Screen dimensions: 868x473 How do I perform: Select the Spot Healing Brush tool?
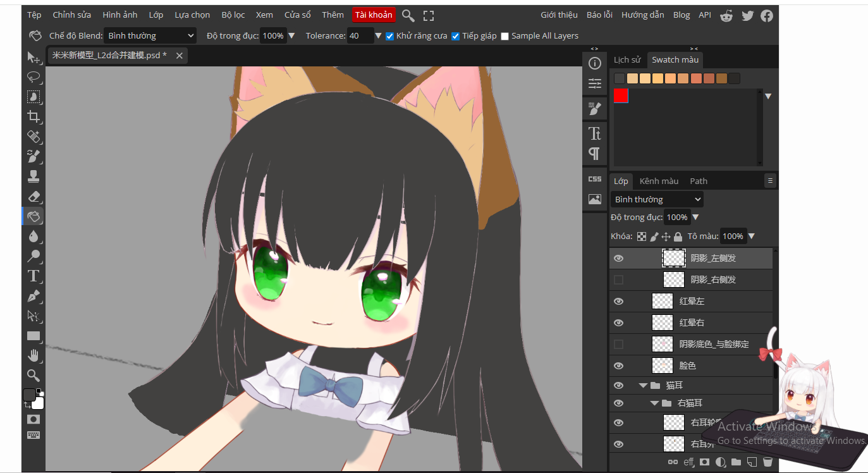pos(34,137)
